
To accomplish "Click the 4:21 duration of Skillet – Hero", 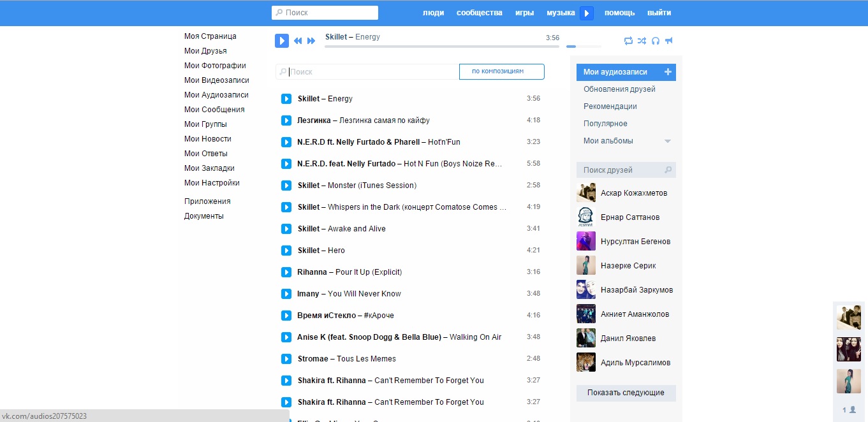I will tap(533, 251).
